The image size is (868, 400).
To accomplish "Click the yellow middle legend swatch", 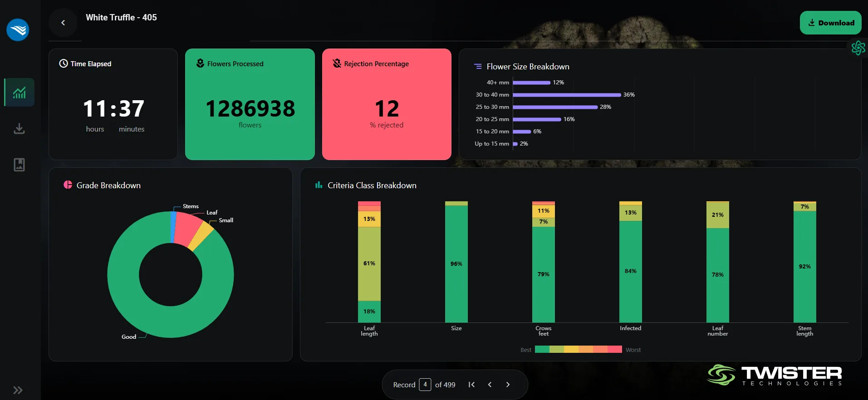I will pos(571,349).
